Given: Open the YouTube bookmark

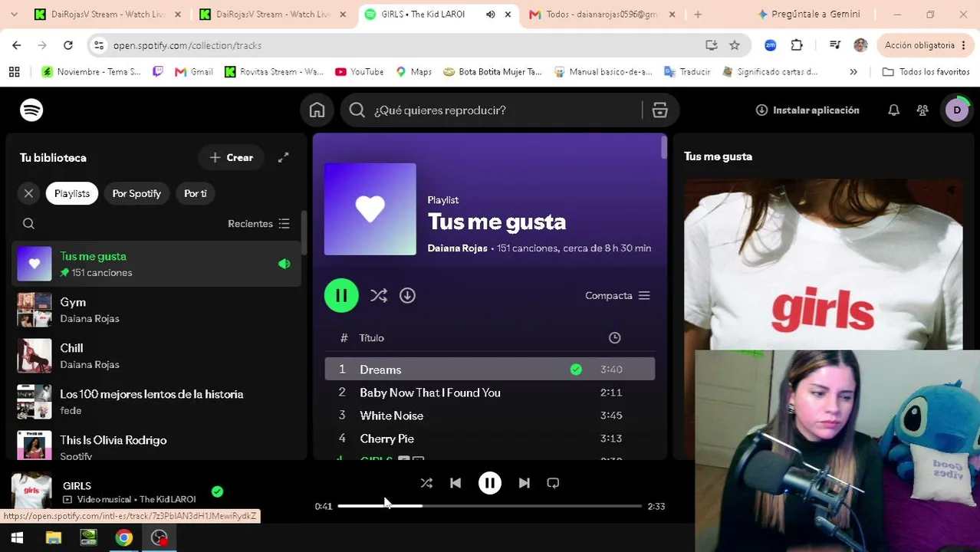Looking at the screenshot, I should tap(360, 72).
